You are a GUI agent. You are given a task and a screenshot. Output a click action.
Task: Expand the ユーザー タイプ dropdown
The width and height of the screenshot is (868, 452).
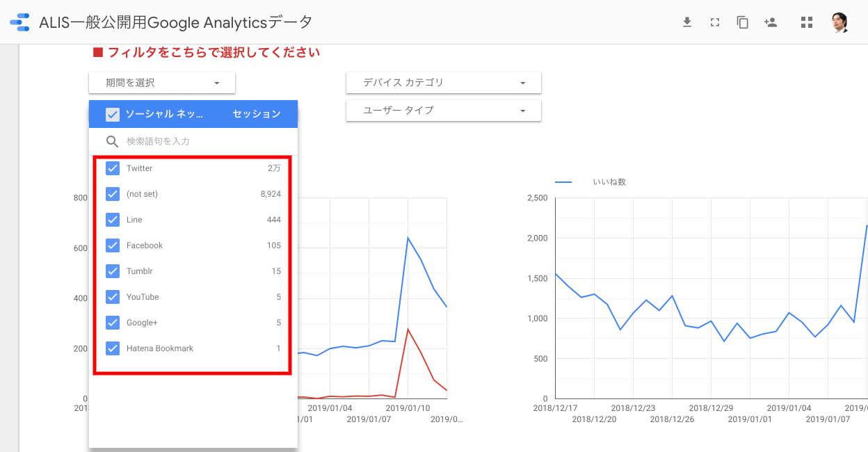443,111
